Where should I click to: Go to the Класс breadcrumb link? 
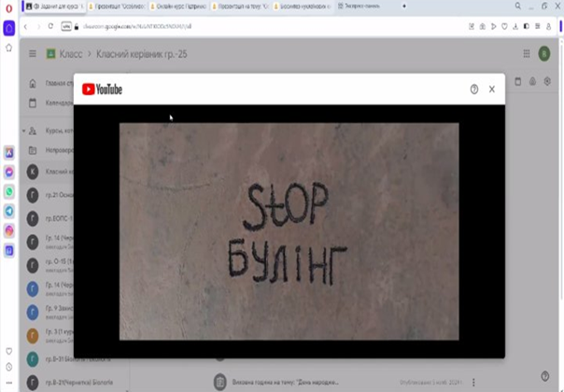click(x=71, y=54)
